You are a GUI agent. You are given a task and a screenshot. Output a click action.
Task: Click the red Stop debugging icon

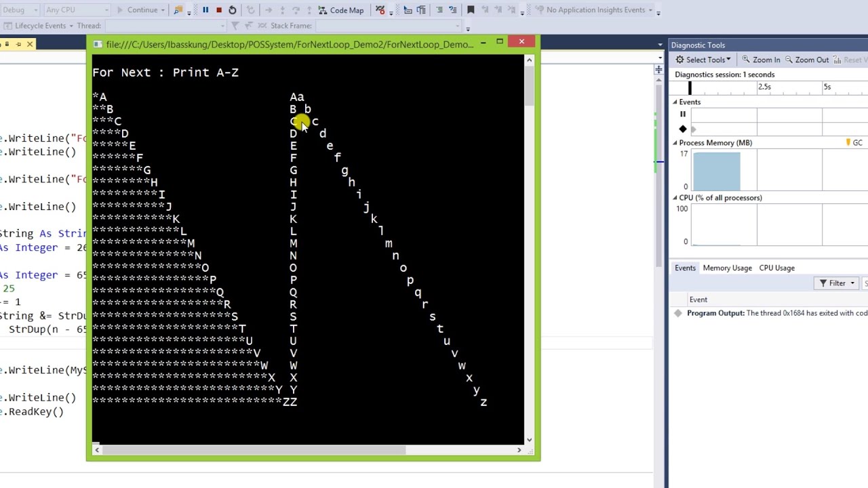point(219,10)
